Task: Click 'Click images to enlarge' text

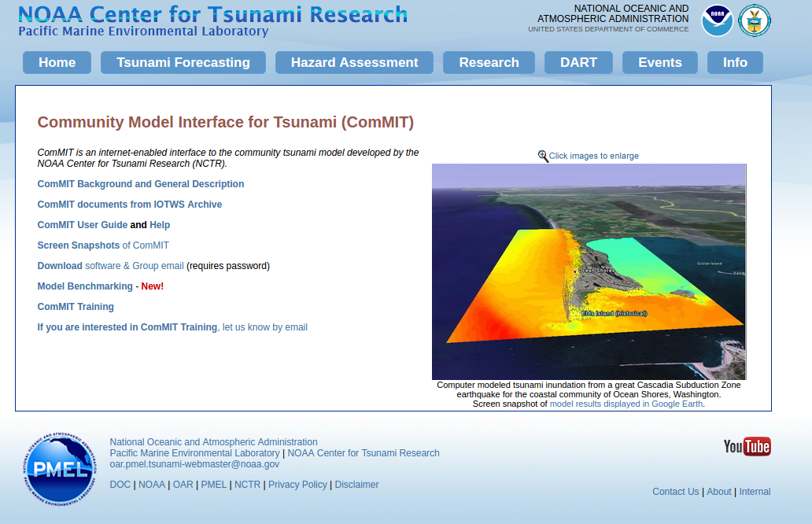Action: pos(593,156)
